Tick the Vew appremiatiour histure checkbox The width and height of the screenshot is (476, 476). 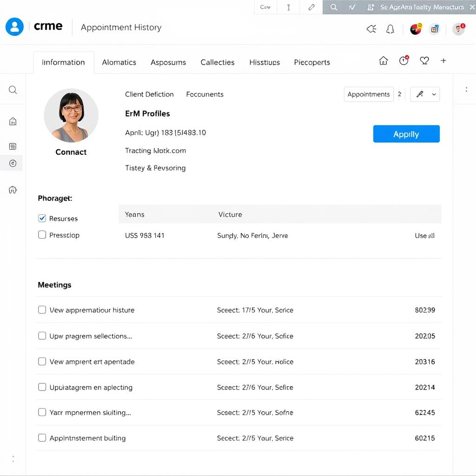tap(42, 310)
